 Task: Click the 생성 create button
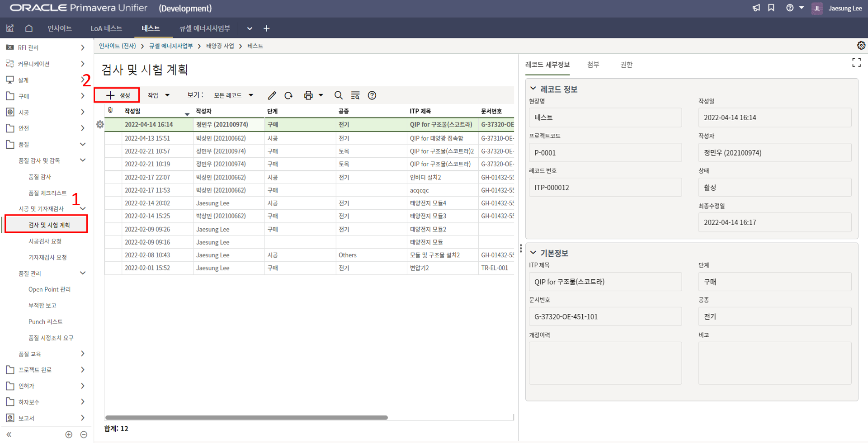tap(118, 95)
